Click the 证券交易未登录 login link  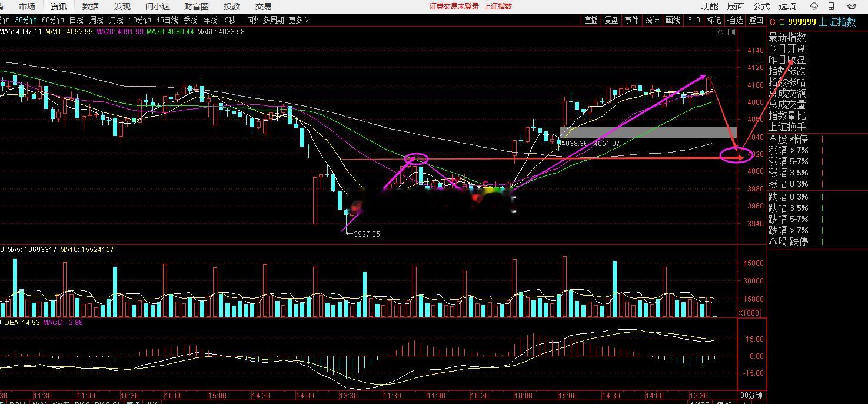point(453,6)
